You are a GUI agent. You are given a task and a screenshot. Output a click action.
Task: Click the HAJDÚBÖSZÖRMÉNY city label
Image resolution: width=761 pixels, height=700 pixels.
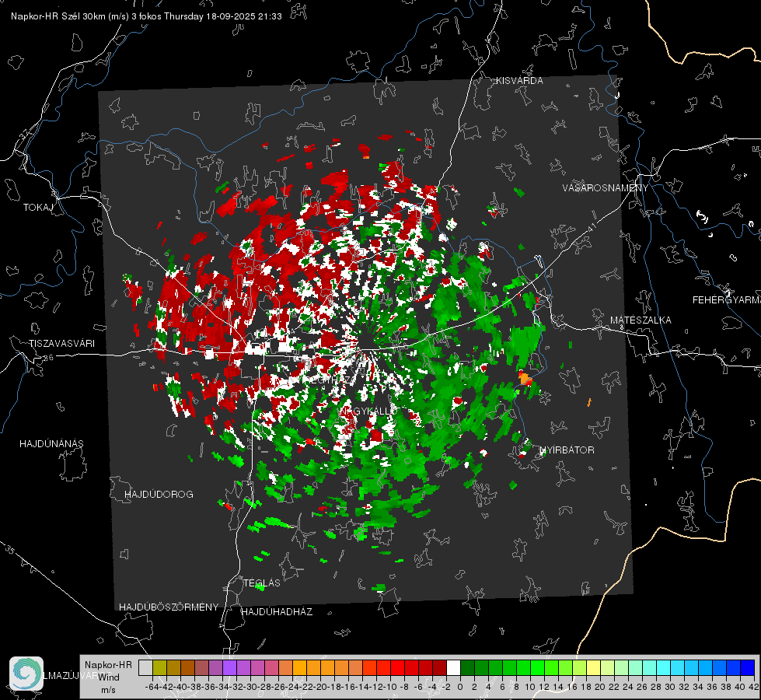coord(169,607)
